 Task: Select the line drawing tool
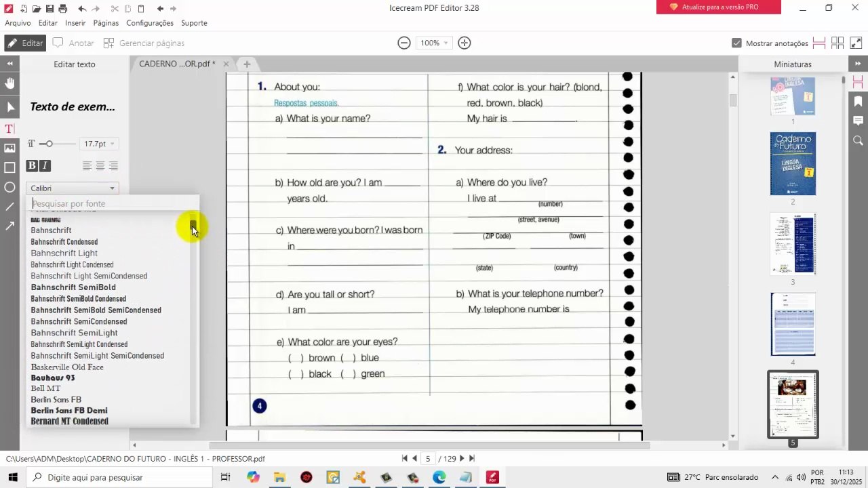9,207
